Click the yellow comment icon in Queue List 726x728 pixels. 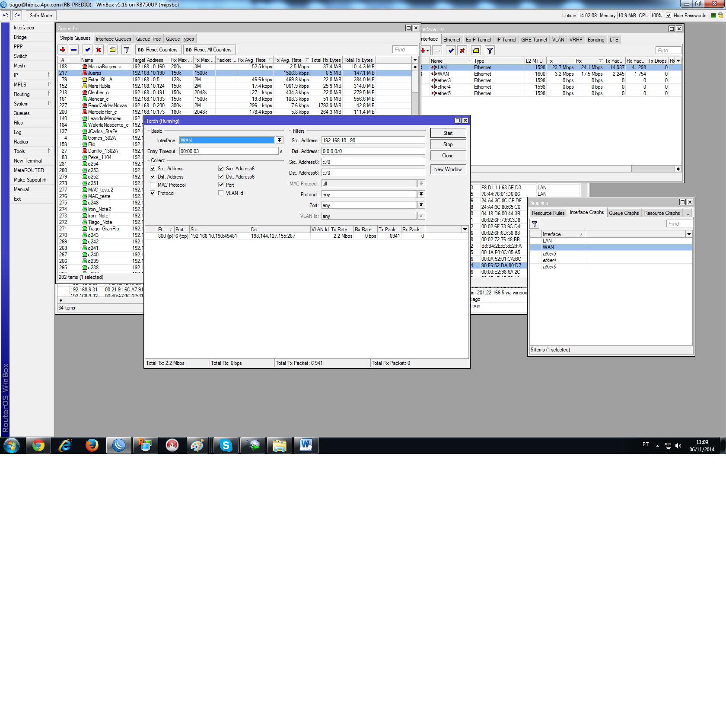tap(113, 50)
